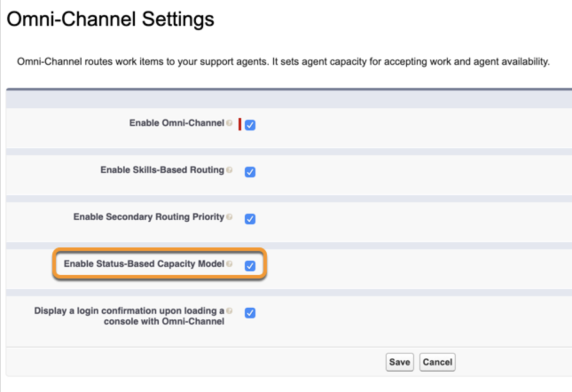Disable the Enable Omni-Channel checkbox

coord(250,125)
